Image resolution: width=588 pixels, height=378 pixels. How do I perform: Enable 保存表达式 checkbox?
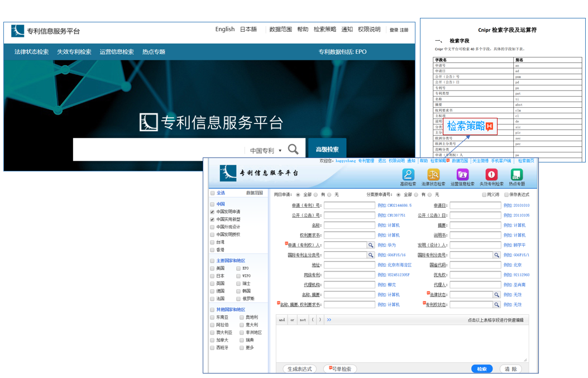coord(506,195)
